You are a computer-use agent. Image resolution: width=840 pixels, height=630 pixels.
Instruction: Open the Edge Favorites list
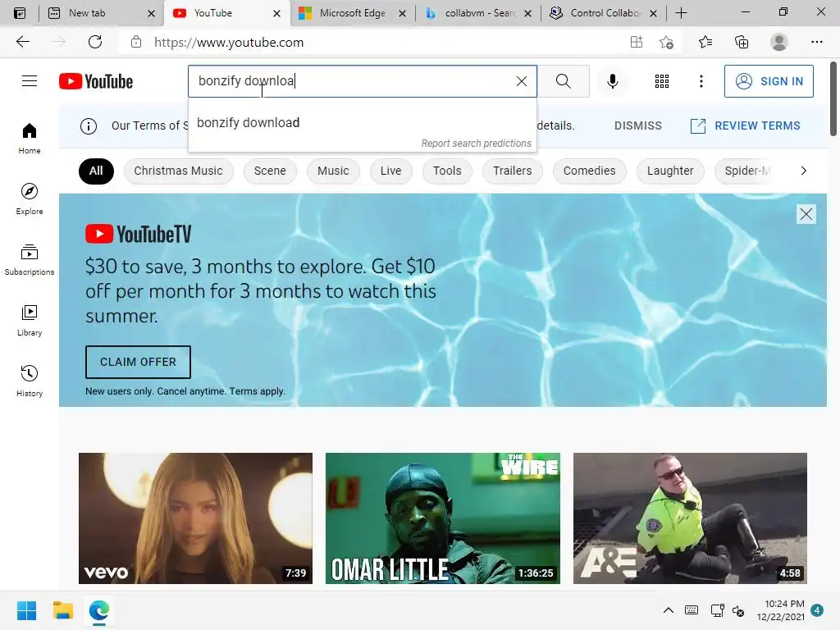[x=705, y=42]
